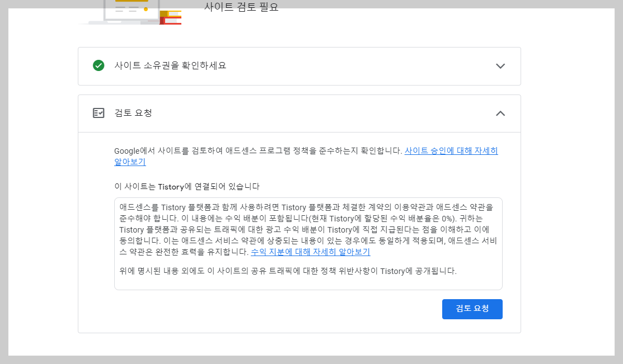The height and width of the screenshot is (364, 623).
Task: Click the checklist icon beside 검토 요청
Action: pyautogui.click(x=99, y=113)
